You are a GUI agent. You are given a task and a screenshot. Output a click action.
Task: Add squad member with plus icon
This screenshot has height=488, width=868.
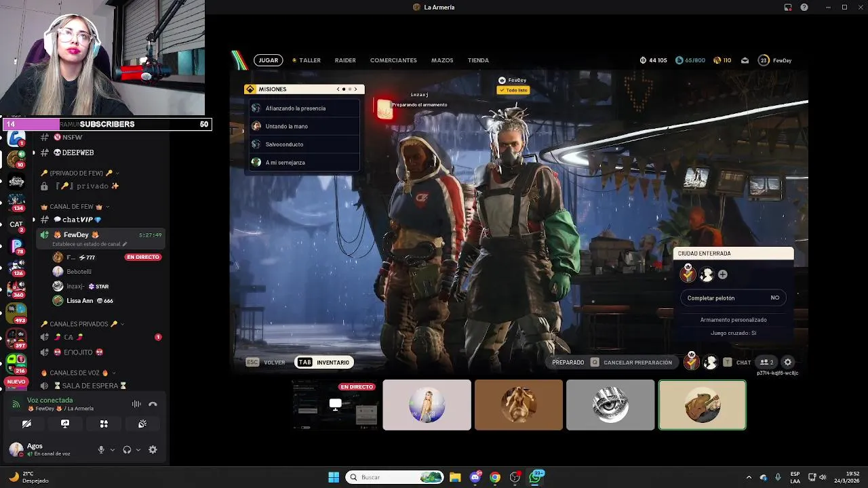[x=723, y=274]
